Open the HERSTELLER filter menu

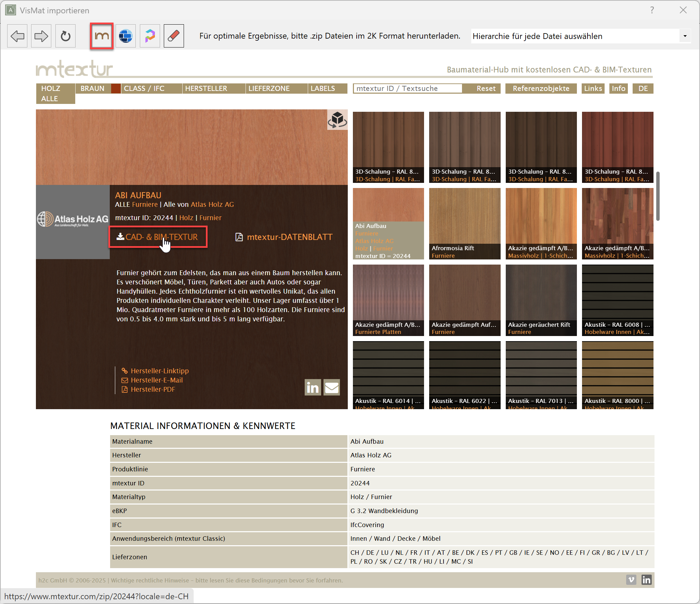[x=214, y=88]
